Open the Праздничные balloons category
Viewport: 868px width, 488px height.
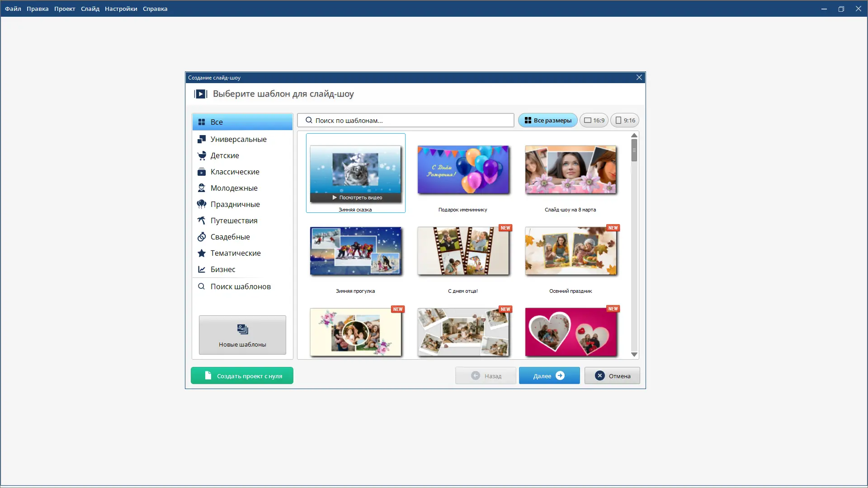(x=235, y=204)
